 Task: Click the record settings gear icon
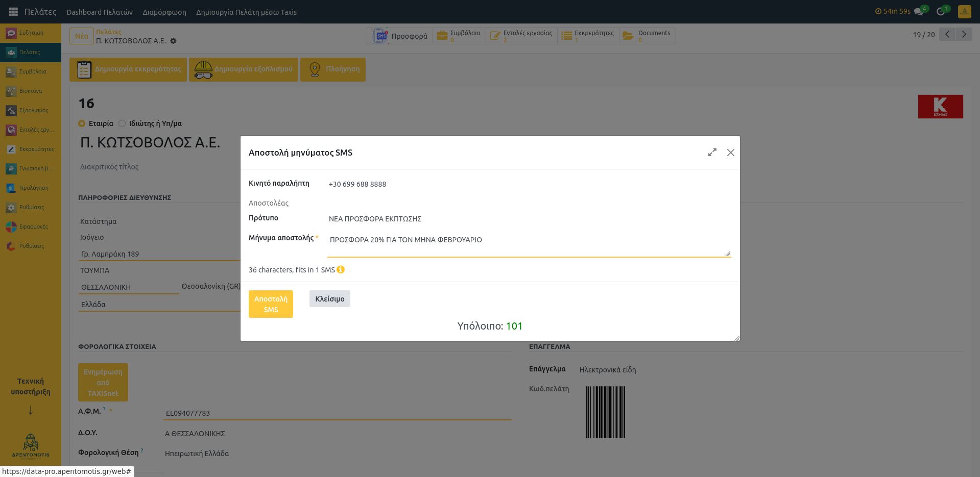coord(173,41)
